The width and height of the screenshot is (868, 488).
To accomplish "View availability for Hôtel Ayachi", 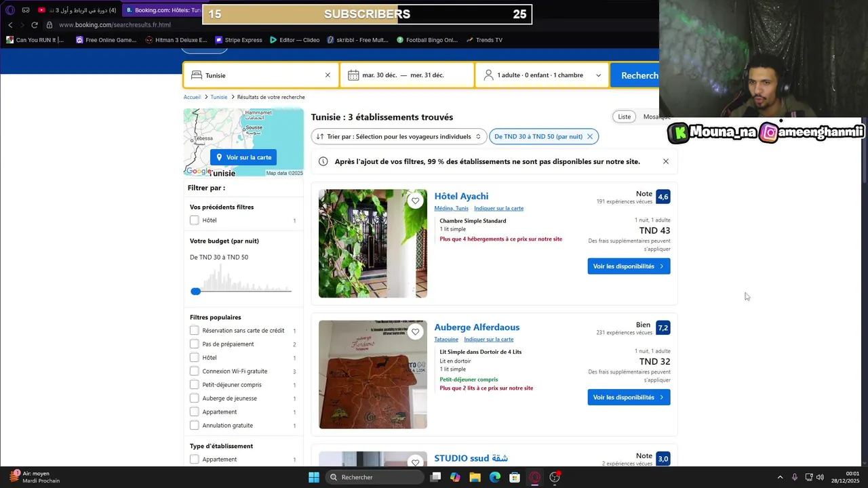I will click(629, 266).
